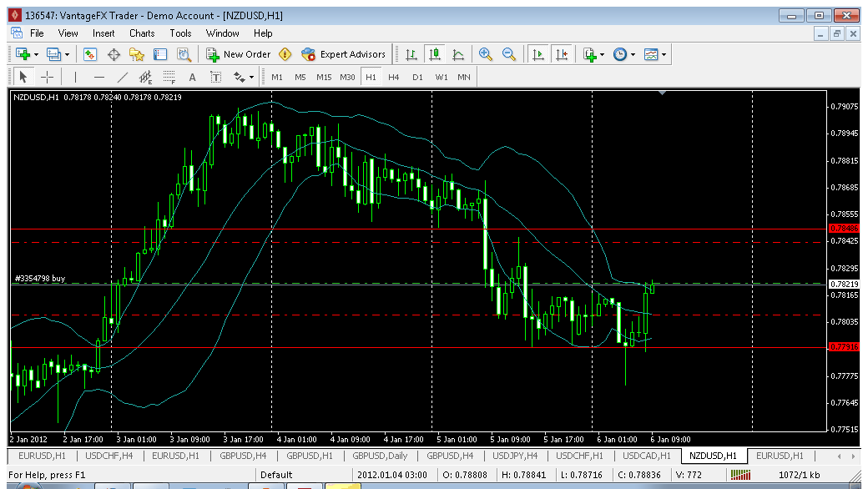Image resolution: width=868 pixels, height=489 pixels.
Task: Click the yellow diamond MetaEditor icon
Action: pos(285,54)
